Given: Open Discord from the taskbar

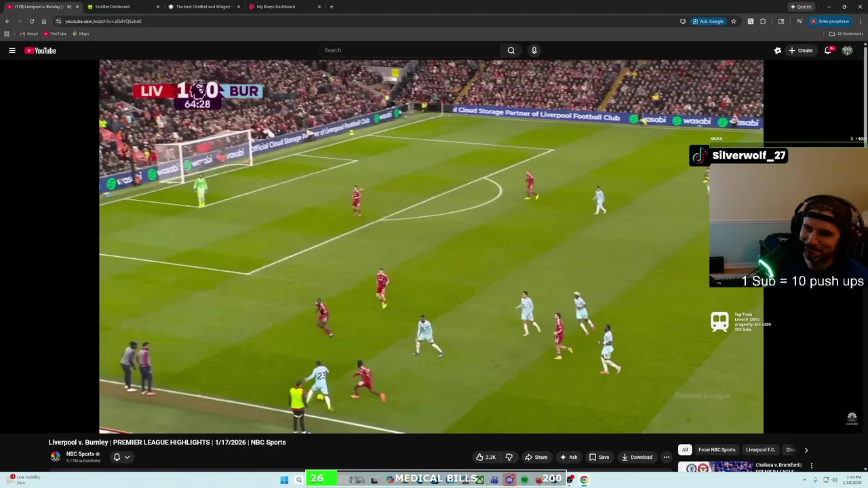Looking at the screenshot, I should (509, 480).
